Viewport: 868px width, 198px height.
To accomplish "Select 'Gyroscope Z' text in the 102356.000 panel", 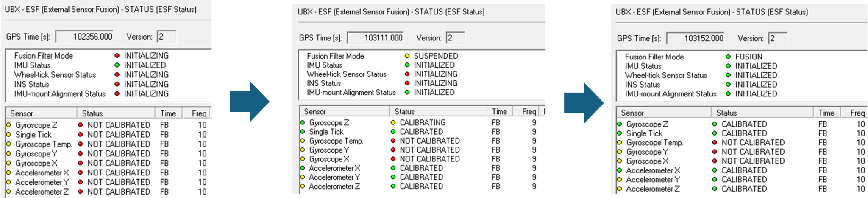I will coord(36,125).
